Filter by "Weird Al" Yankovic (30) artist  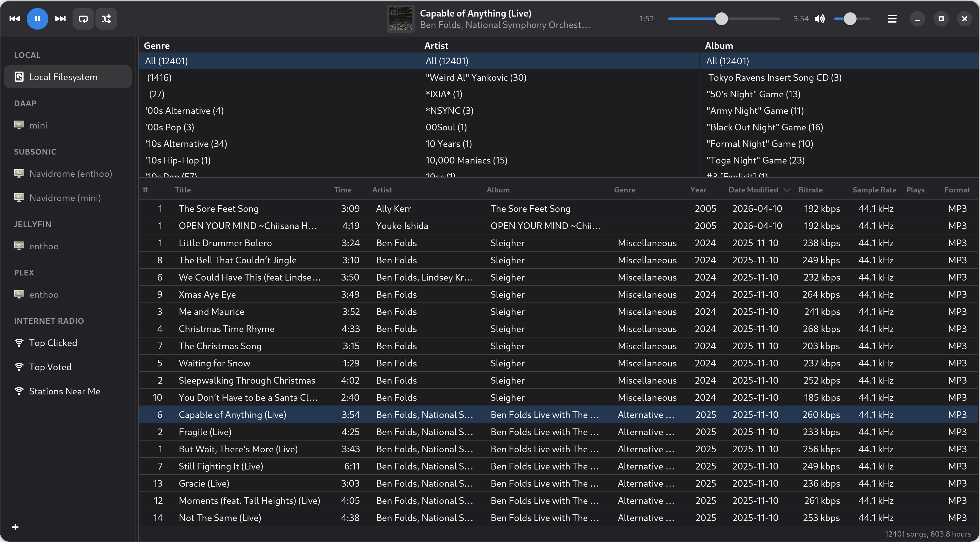click(559, 78)
